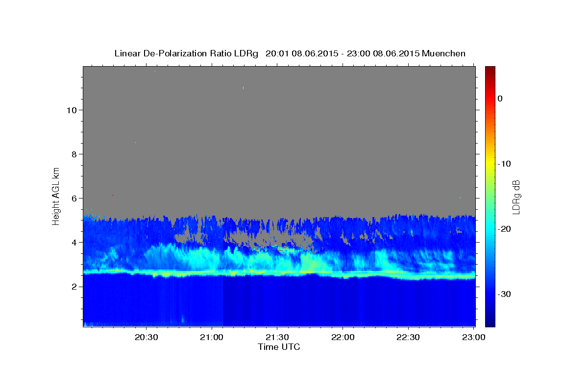Click the '22:30' time tick label
Image resolution: width=588 pixels, height=392 pixels.
[x=407, y=338]
